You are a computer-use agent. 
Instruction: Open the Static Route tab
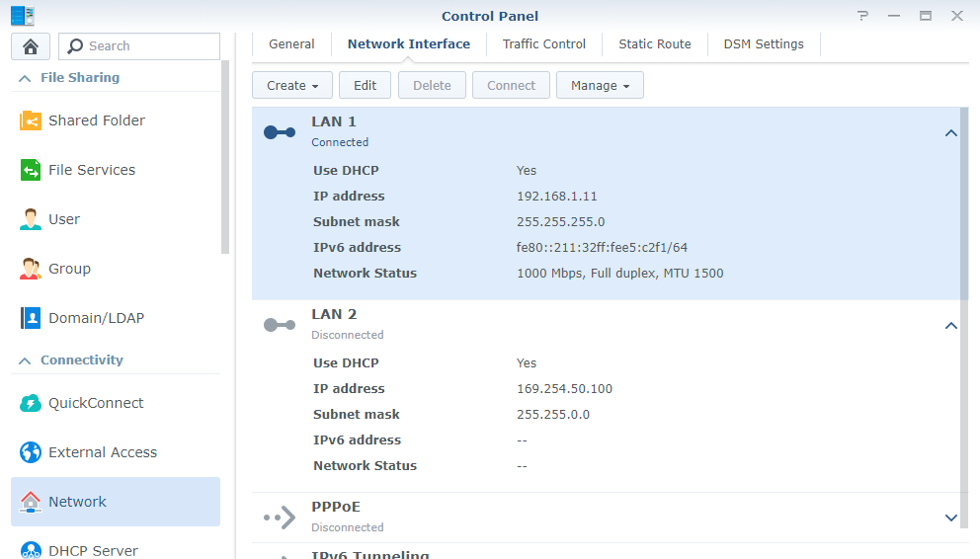pyautogui.click(x=655, y=44)
